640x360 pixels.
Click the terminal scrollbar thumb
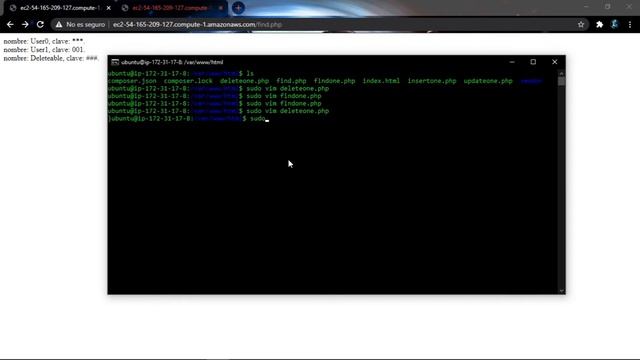tap(562, 81)
